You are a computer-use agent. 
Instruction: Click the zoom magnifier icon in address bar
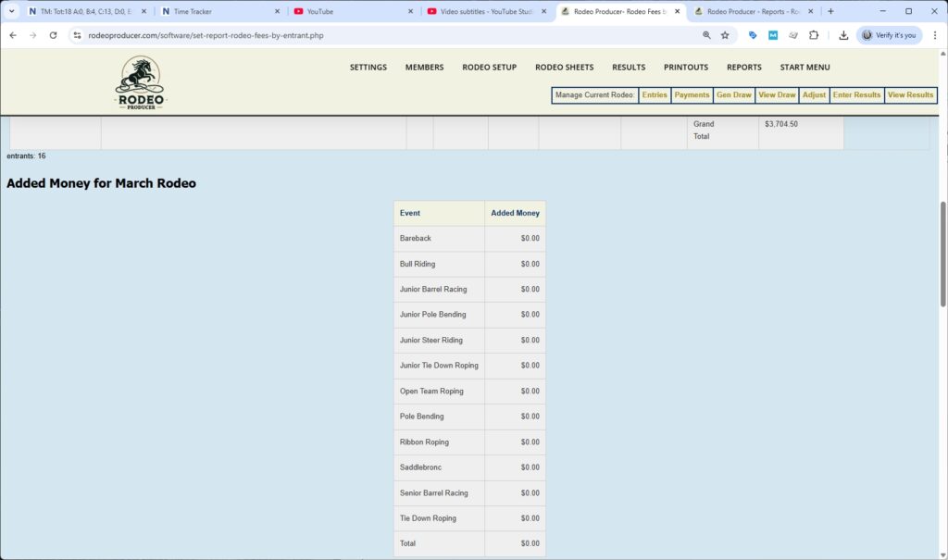pos(706,34)
